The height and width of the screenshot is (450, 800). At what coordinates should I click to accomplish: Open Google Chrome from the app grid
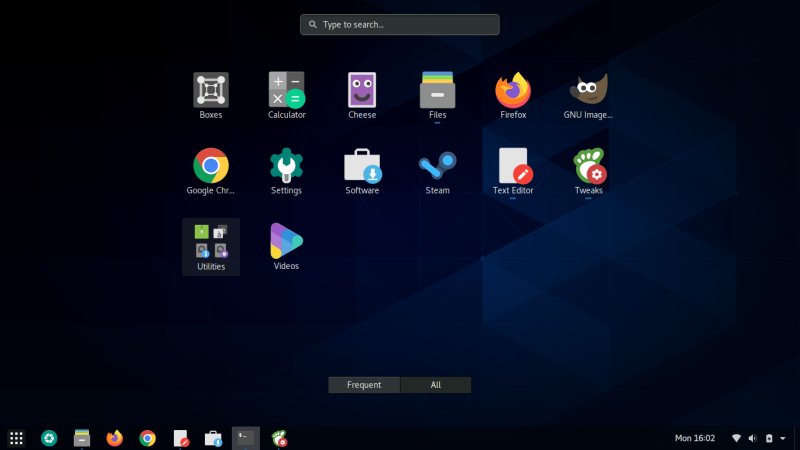click(211, 166)
